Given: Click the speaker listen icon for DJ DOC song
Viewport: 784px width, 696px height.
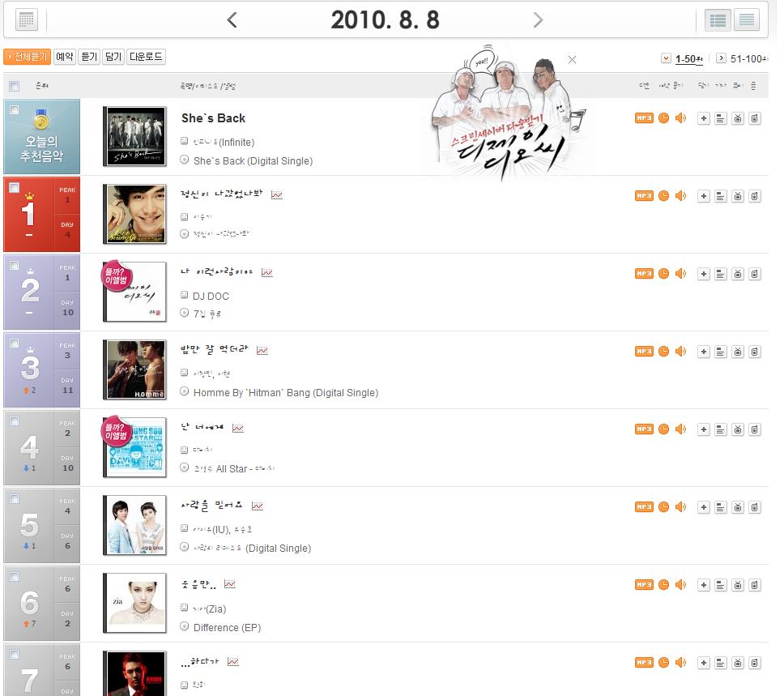Looking at the screenshot, I should click(x=680, y=274).
